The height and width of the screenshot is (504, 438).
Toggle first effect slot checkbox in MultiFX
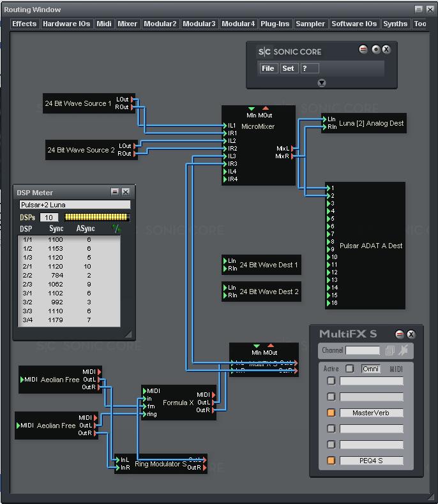[331, 381]
